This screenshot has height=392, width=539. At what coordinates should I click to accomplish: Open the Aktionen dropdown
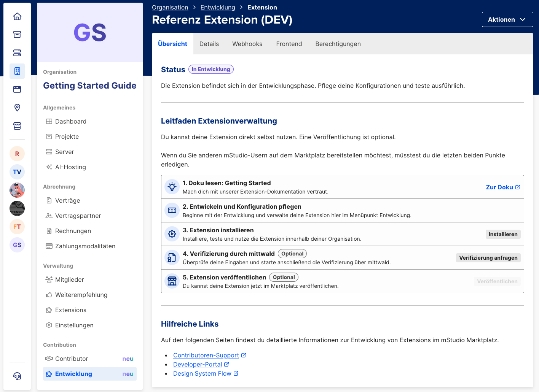507,19
